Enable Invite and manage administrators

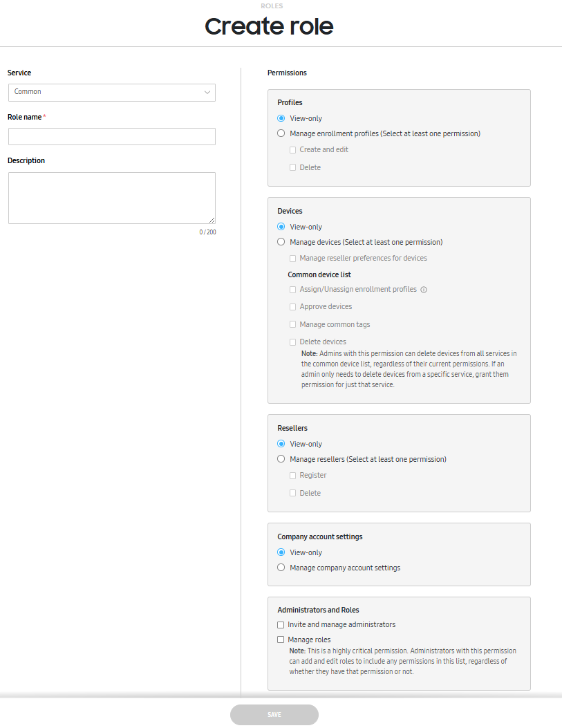[x=281, y=624]
